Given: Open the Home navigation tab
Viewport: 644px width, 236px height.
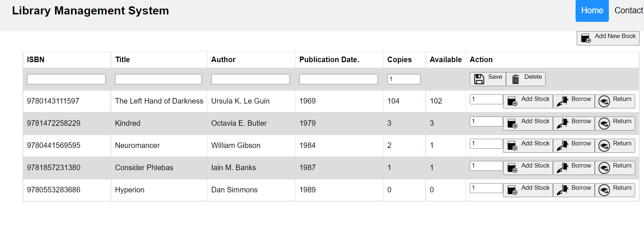Looking at the screenshot, I should click(592, 11).
